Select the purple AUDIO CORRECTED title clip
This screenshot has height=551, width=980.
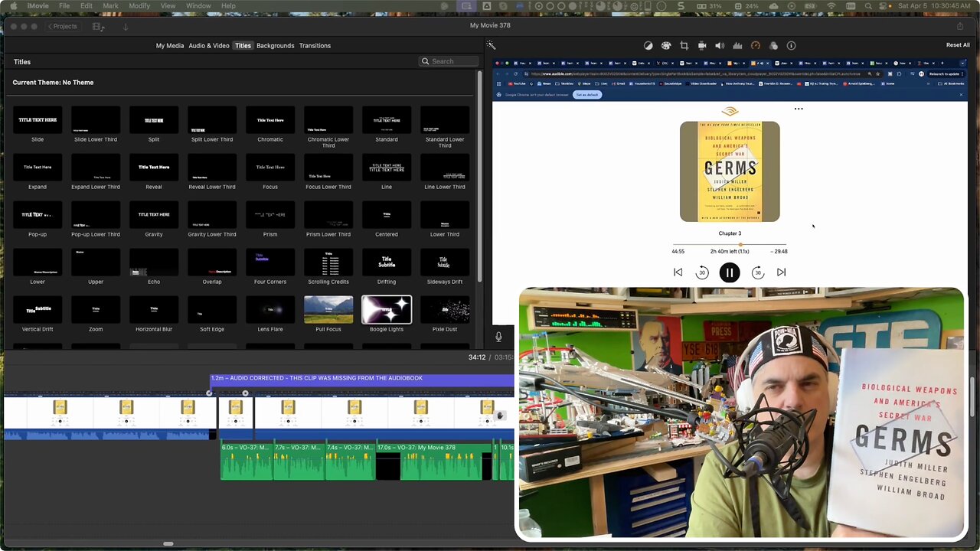pos(361,379)
